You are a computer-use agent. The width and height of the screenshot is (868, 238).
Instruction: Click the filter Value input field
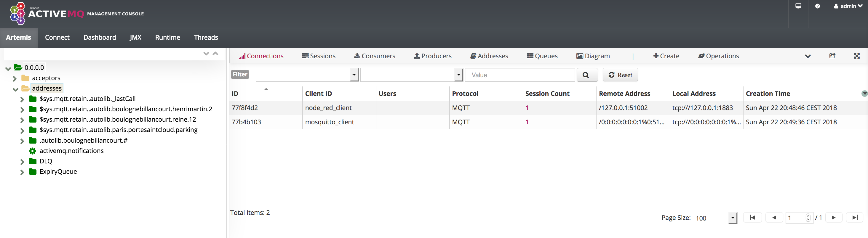click(x=519, y=75)
